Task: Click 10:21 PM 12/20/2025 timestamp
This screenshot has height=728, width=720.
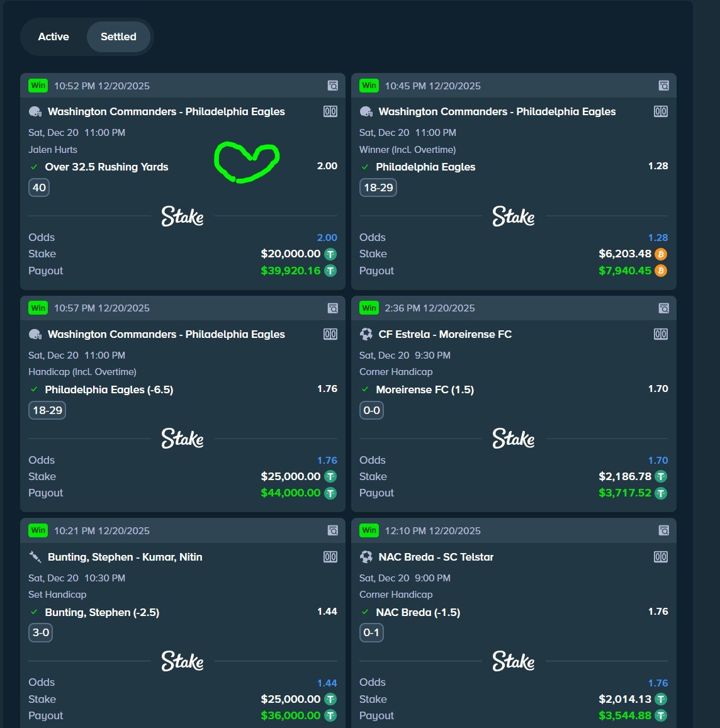Action: [102, 530]
